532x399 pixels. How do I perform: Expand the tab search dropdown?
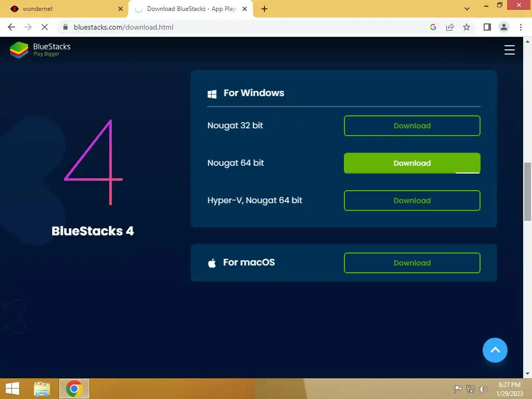pyautogui.click(x=467, y=9)
